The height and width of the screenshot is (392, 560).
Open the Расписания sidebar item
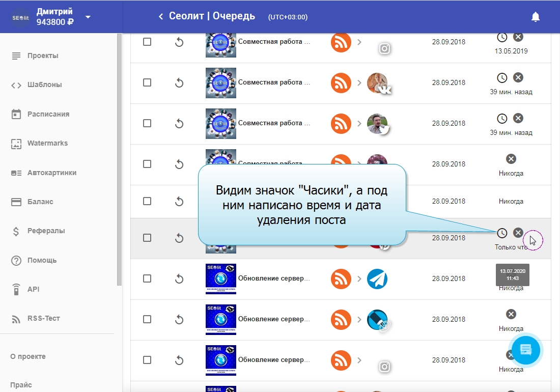point(48,114)
